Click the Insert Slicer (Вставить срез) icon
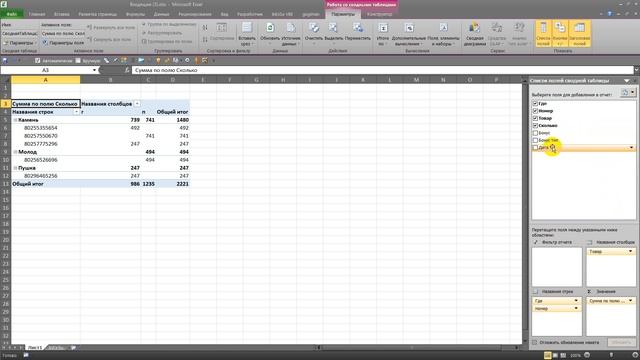640x360 pixels. coord(247,28)
